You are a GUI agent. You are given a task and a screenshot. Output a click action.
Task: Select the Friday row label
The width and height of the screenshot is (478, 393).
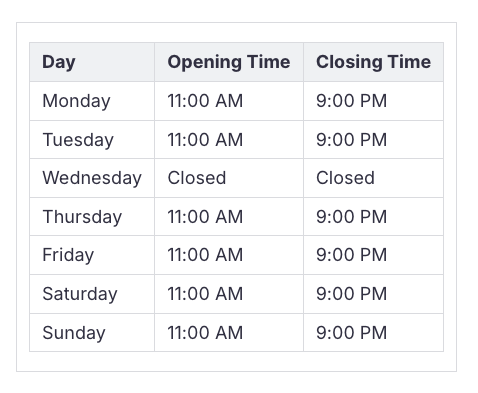pyautogui.click(x=68, y=255)
